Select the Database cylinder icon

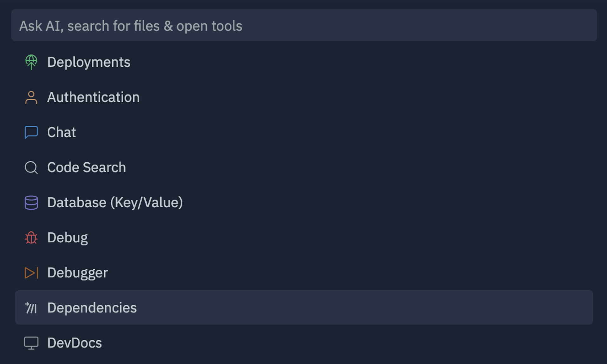31,203
